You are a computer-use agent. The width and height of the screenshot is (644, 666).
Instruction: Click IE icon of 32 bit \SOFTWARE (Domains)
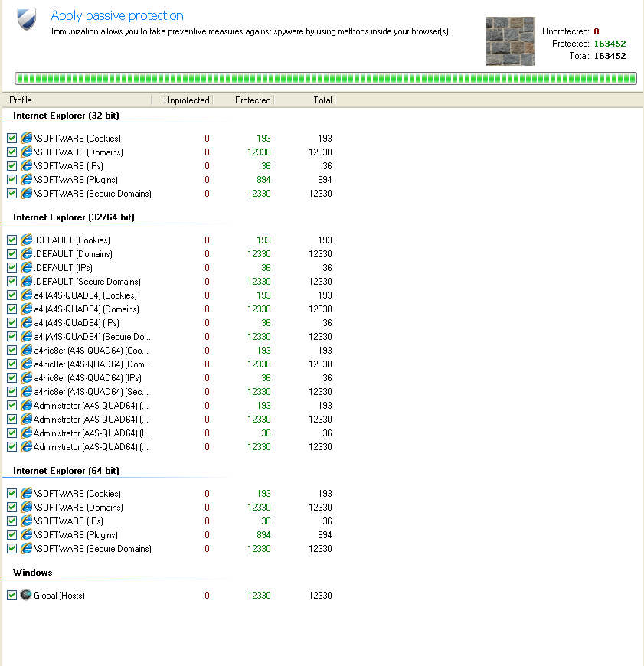click(27, 152)
